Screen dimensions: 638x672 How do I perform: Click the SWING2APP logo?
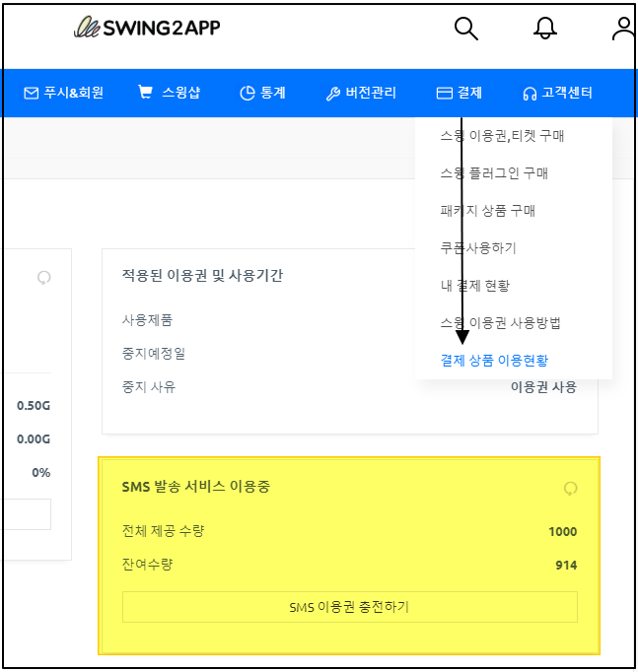(x=147, y=28)
